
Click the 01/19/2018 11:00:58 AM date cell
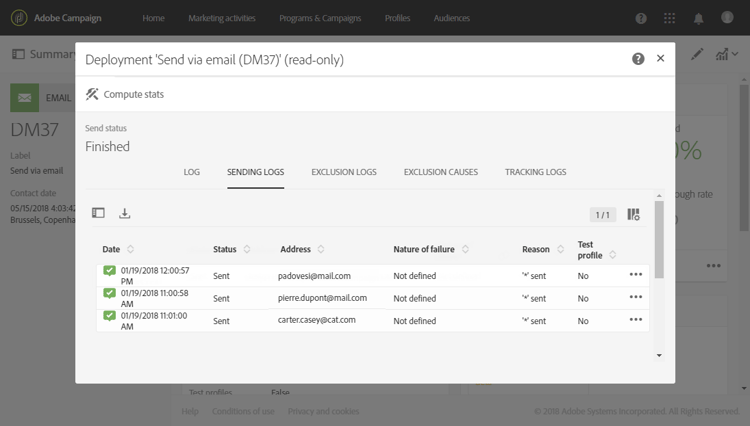point(154,298)
